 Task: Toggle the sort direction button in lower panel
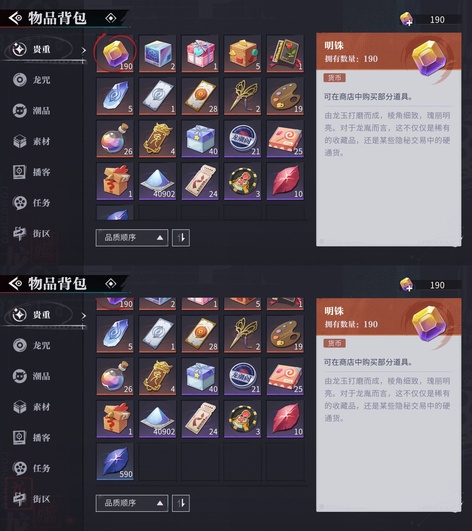click(x=181, y=503)
